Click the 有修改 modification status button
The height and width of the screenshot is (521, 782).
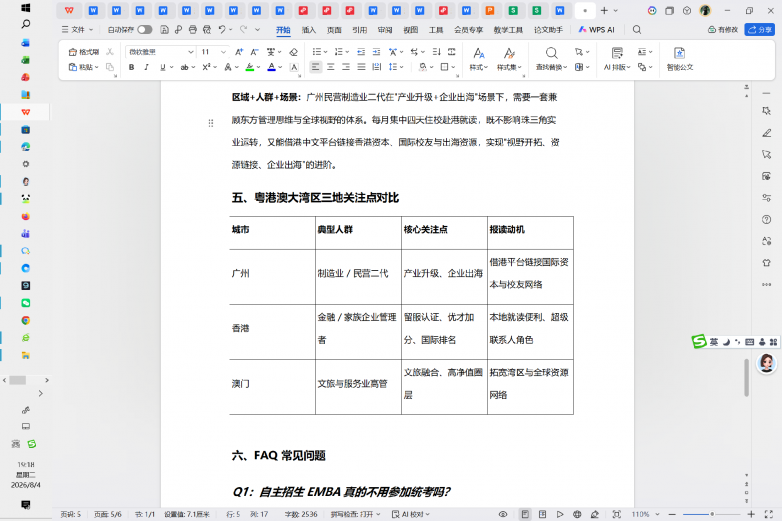(723, 30)
